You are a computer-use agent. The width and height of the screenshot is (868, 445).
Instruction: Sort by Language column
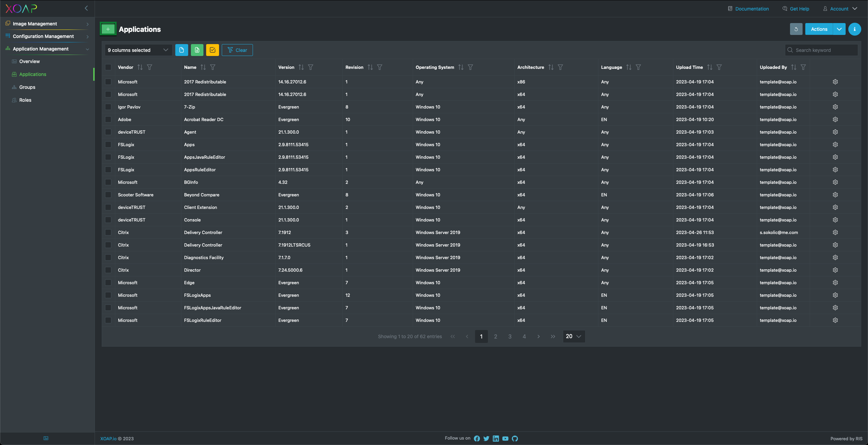point(629,67)
